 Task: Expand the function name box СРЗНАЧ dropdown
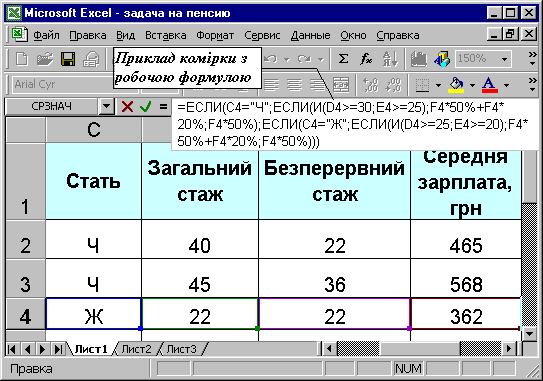point(107,106)
